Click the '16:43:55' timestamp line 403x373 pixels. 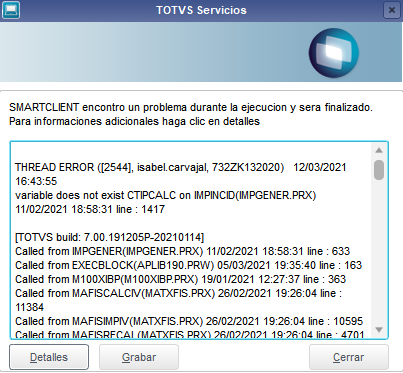point(36,181)
